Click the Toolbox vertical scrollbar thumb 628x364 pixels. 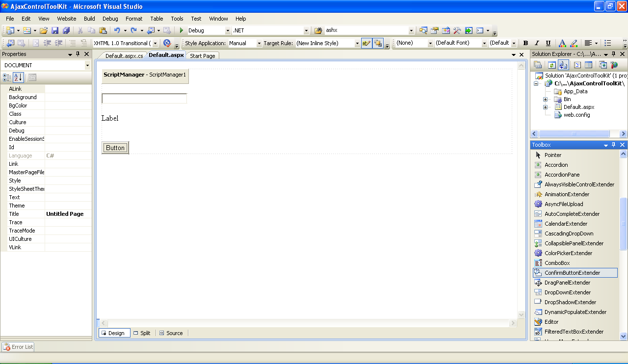tap(624, 224)
